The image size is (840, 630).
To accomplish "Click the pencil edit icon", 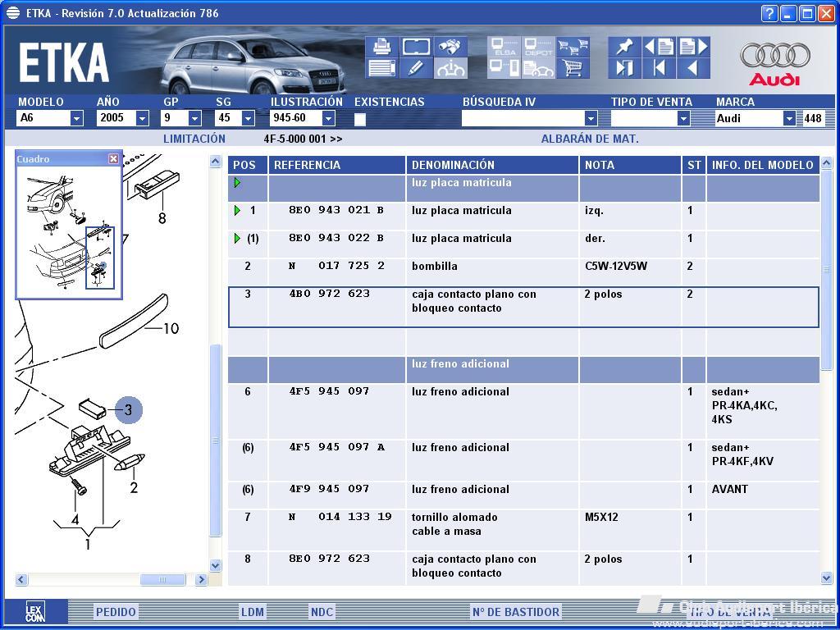I will [416, 68].
